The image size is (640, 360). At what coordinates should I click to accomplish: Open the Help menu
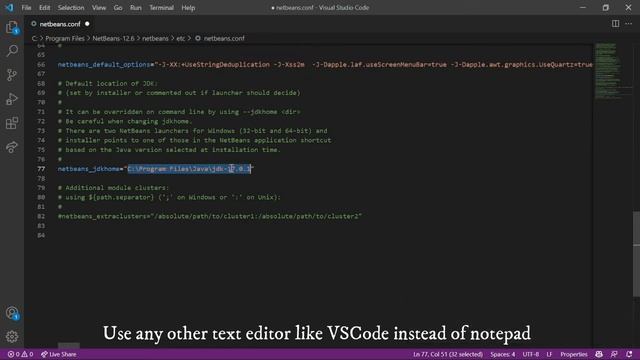(x=188, y=8)
